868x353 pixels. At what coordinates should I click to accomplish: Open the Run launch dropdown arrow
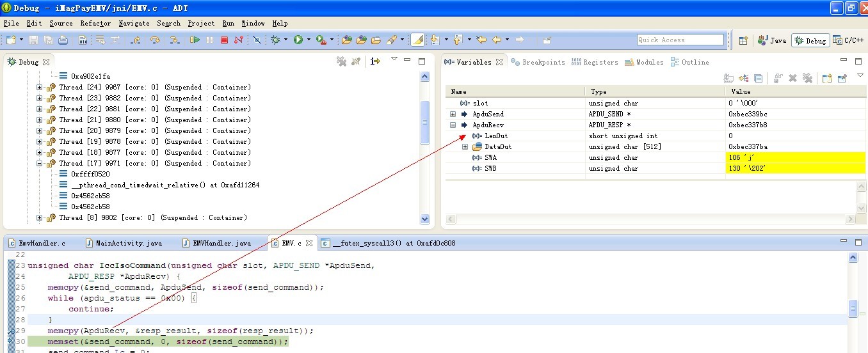(308, 40)
